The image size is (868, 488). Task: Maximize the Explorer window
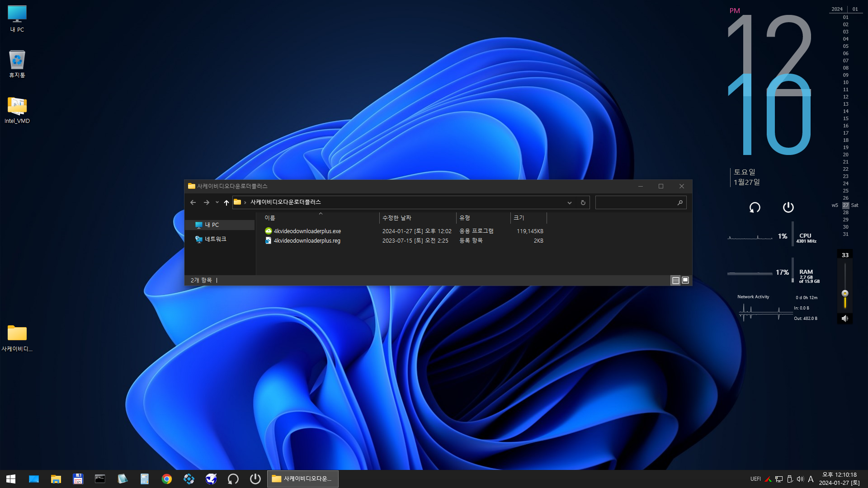(x=661, y=186)
